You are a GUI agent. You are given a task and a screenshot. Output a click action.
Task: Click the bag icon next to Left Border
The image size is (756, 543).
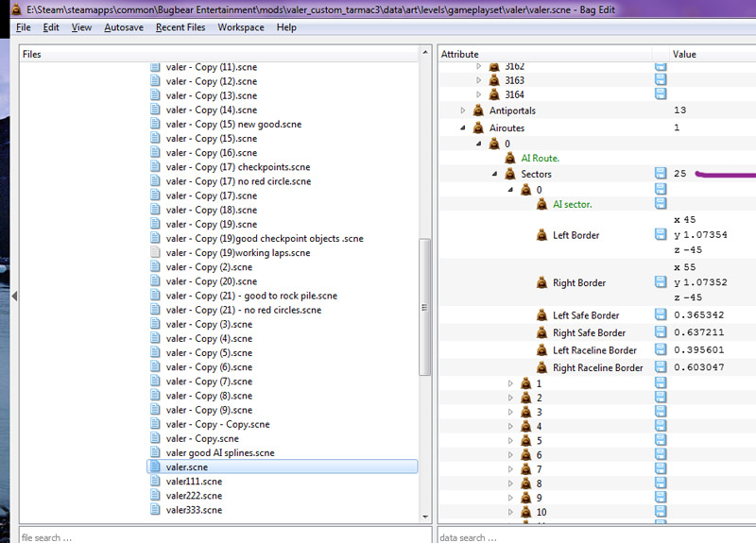point(541,235)
